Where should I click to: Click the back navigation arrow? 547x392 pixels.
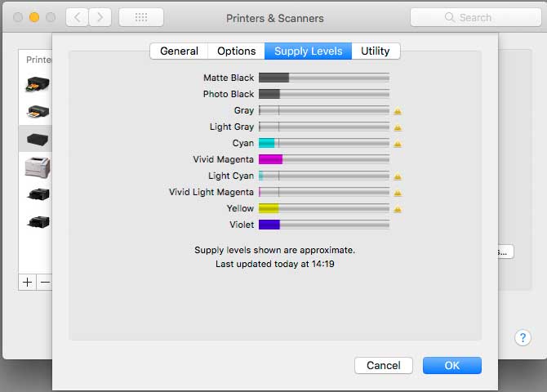(x=77, y=17)
